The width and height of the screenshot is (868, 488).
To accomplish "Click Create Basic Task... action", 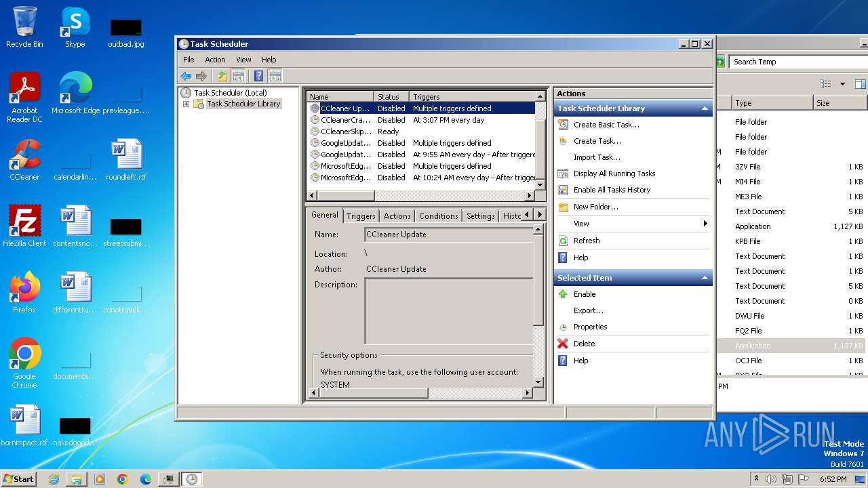I will 606,125.
